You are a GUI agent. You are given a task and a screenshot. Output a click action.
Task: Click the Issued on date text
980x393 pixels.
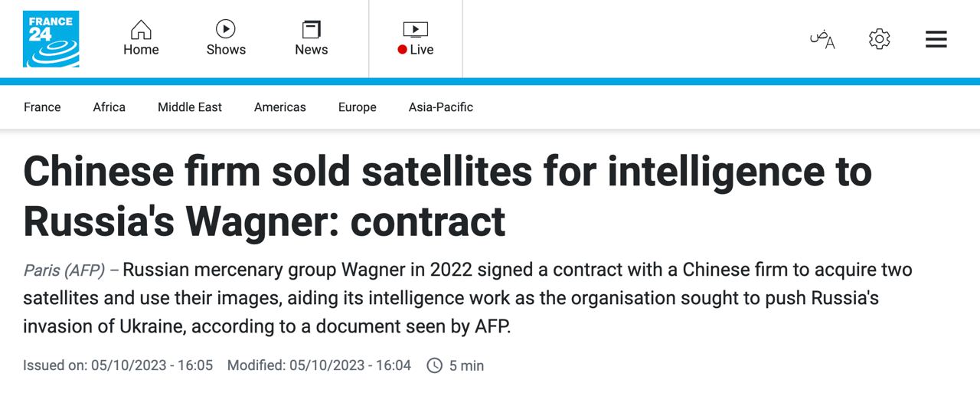[118, 365]
